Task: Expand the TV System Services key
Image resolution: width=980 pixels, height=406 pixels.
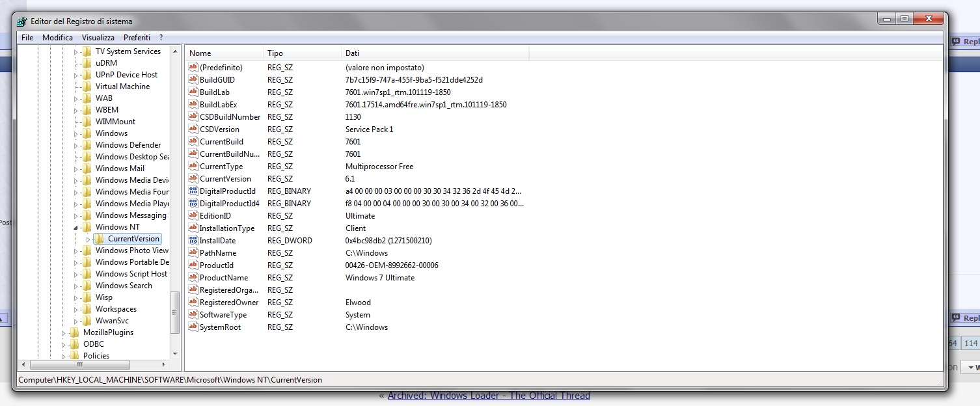Action: 75,51
